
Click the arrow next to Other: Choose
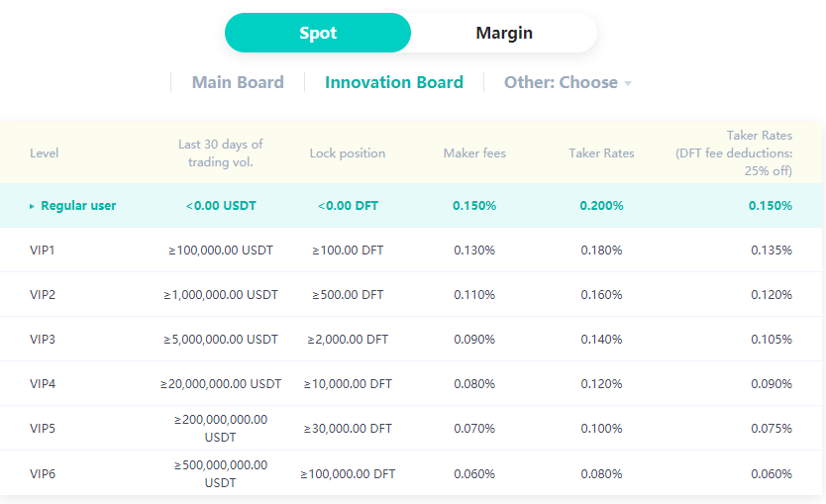click(x=628, y=83)
